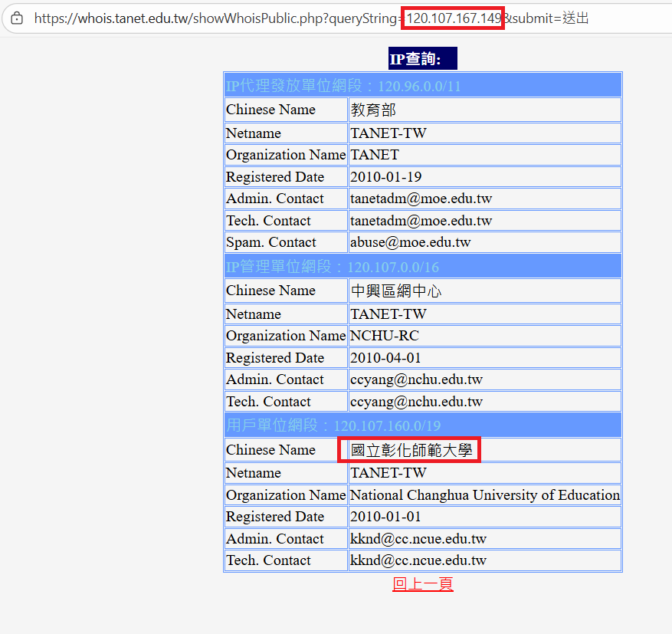Go back via the 回上一頁 link
Screen dimensions: 672x634
(422, 584)
